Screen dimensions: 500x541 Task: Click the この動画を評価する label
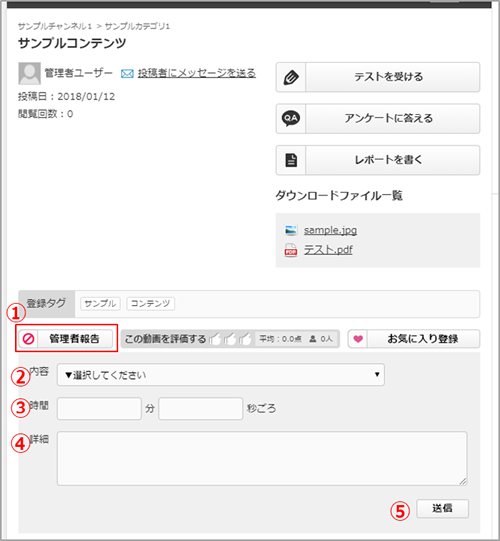point(165,339)
